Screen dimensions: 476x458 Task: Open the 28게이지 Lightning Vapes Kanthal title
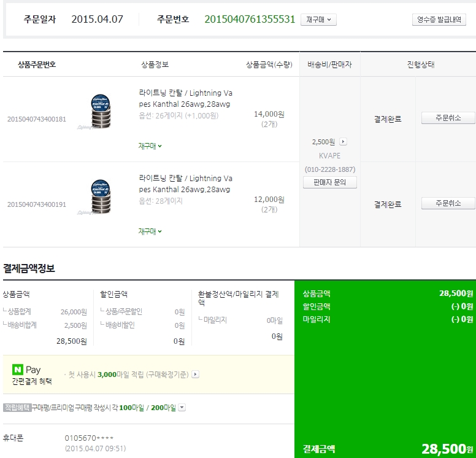tap(185, 184)
